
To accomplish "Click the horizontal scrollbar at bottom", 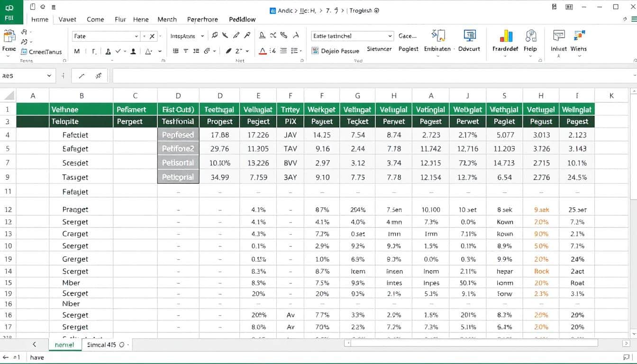I will pyautogui.click(x=474, y=343).
